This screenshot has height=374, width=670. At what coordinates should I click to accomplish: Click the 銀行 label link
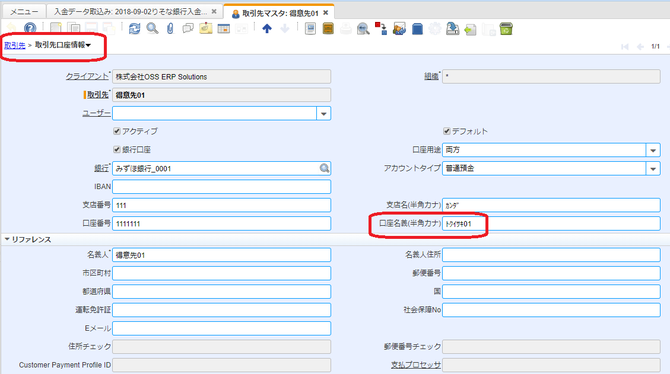point(102,168)
